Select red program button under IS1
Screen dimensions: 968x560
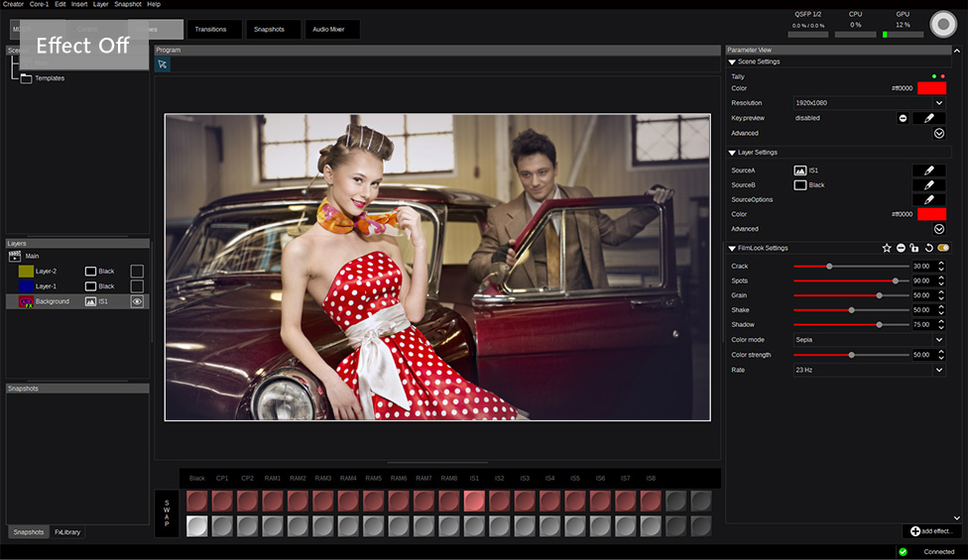click(x=474, y=501)
